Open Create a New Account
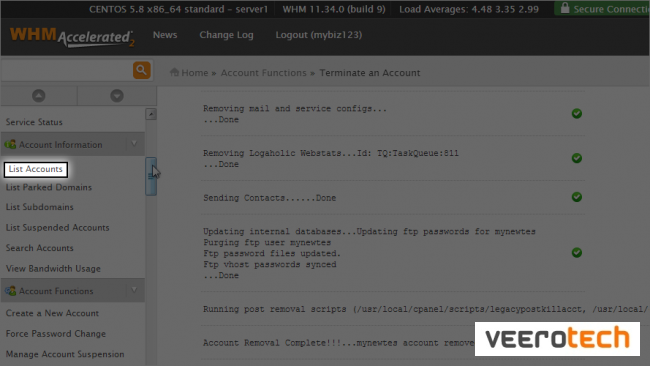Screen dimensions: 650x366 [x=52, y=313]
